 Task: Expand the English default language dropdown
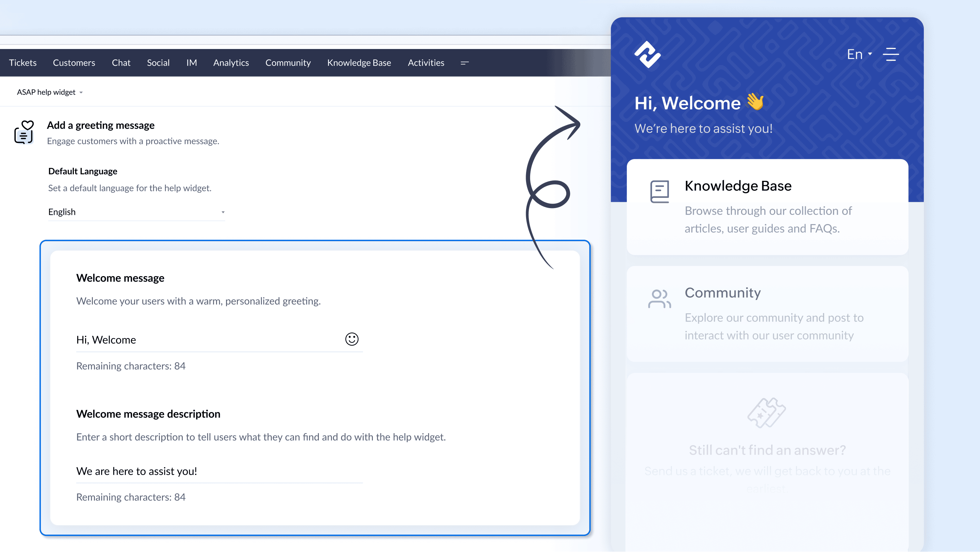click(136, 212)
